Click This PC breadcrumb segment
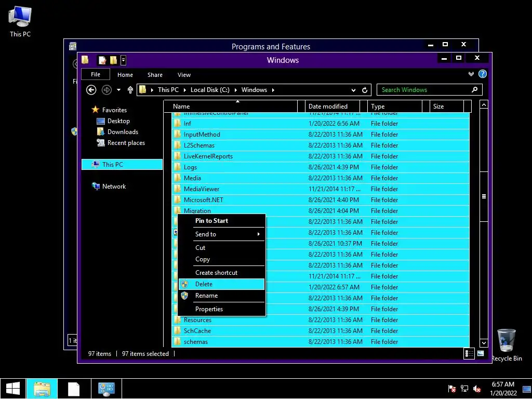 (168, 90)
